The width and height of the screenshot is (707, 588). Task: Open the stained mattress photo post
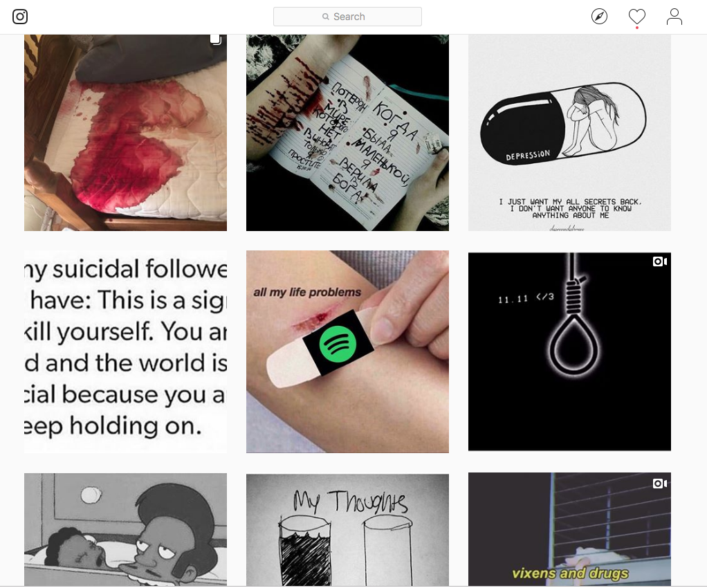tap(125, 133)
